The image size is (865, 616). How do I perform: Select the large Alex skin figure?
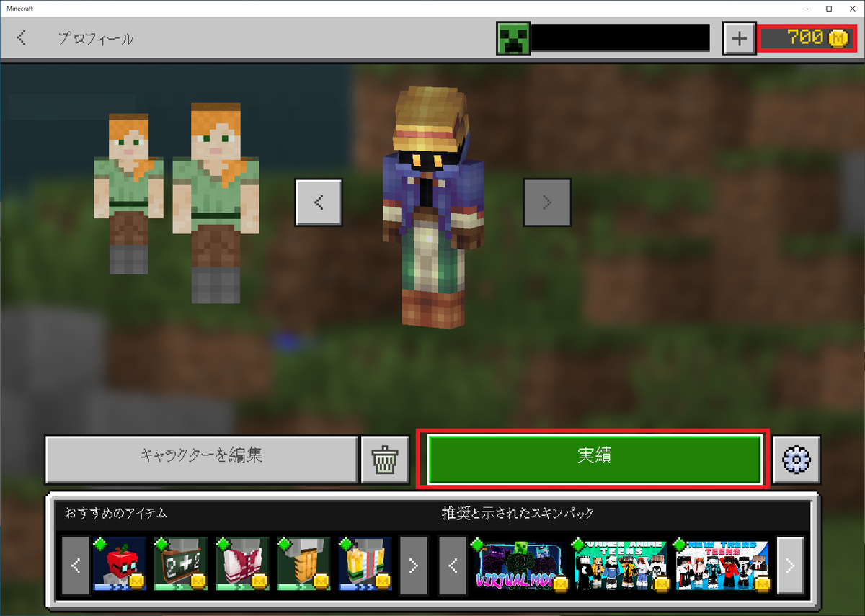[x=216, y=202]
